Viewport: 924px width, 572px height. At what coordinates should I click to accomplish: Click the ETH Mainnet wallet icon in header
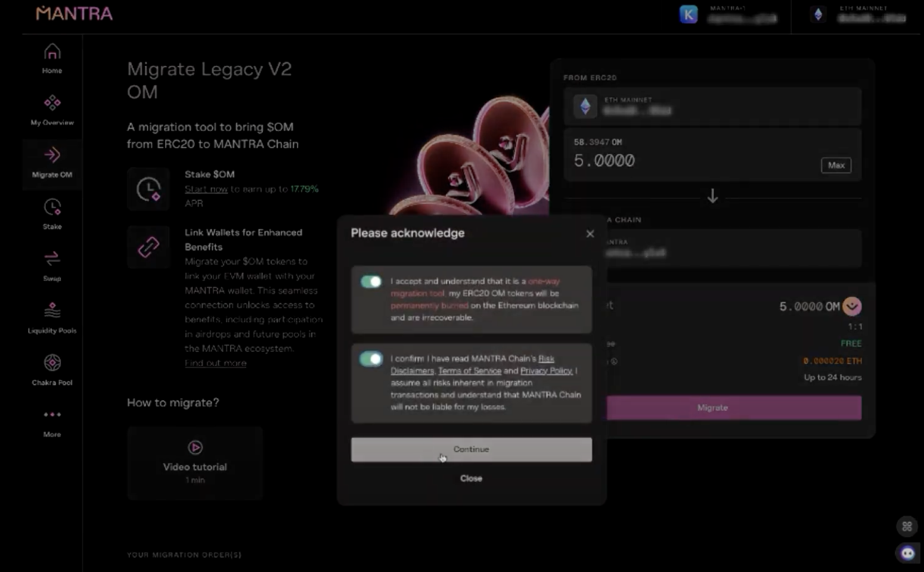818,14
